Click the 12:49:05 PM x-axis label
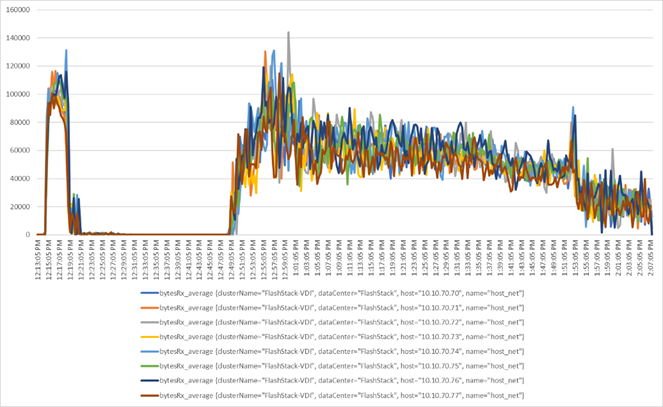 pos(232,258)
